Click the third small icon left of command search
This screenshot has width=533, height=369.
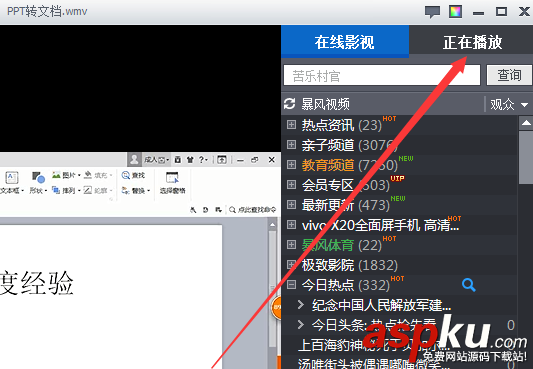point(219,210)
